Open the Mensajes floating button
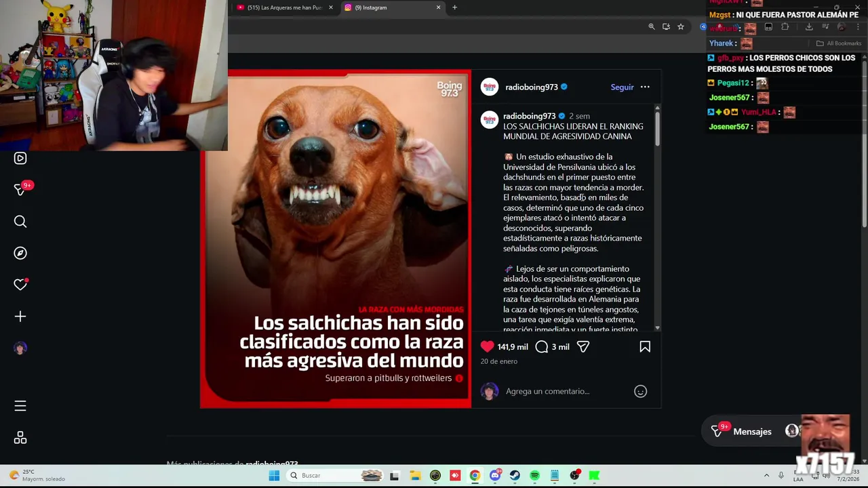 coord(751,432)
